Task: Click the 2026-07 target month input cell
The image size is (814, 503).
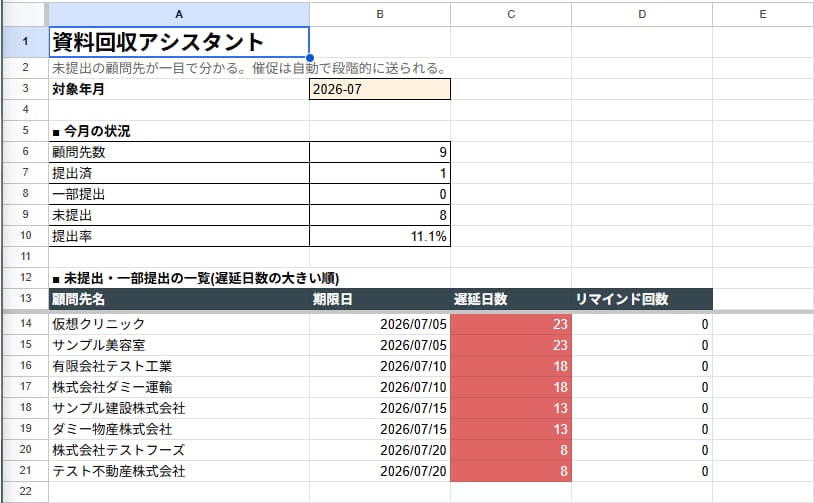Action: pos(380,89)
